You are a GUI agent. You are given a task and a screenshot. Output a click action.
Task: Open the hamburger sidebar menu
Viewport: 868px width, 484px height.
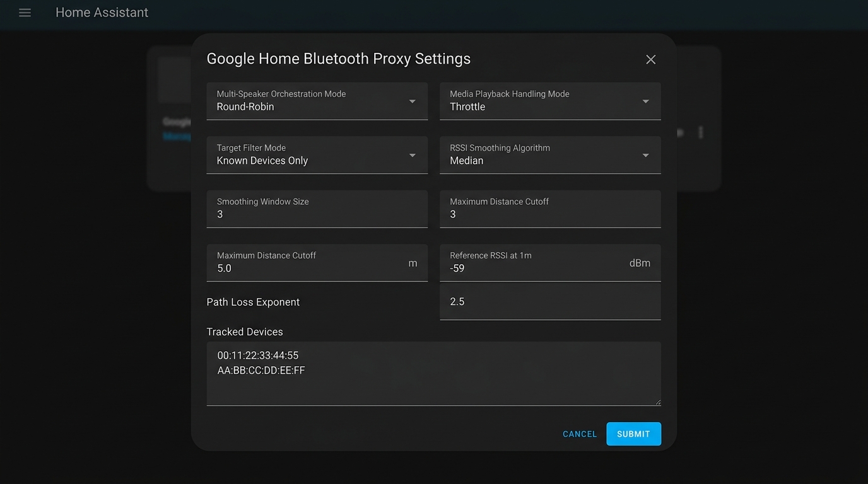point(25,13)
